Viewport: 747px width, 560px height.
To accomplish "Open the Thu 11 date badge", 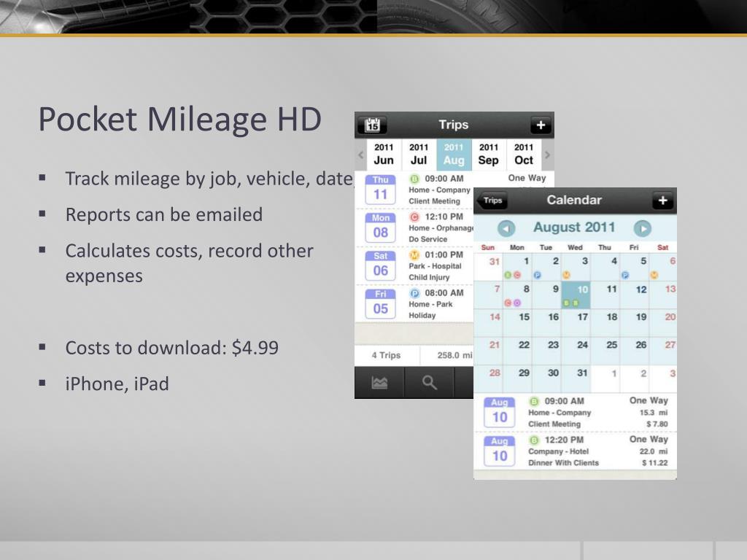I will tap(380, 190).
